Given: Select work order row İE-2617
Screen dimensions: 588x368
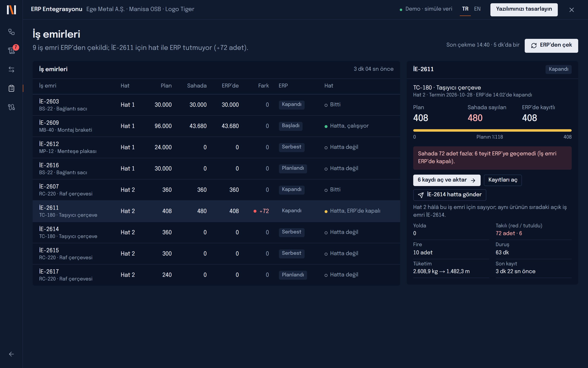Looking at the screenshot, I should (216, 275).
